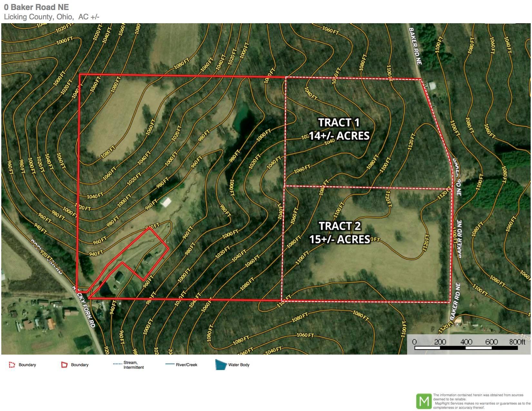Click the Licking County, Ohio subtitle
This screenshot has width=532, height=411.
click(52, 17)
